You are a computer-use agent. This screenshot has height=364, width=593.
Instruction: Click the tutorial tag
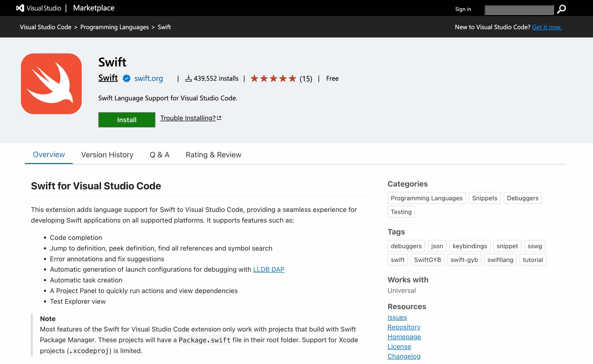(533, 260)
